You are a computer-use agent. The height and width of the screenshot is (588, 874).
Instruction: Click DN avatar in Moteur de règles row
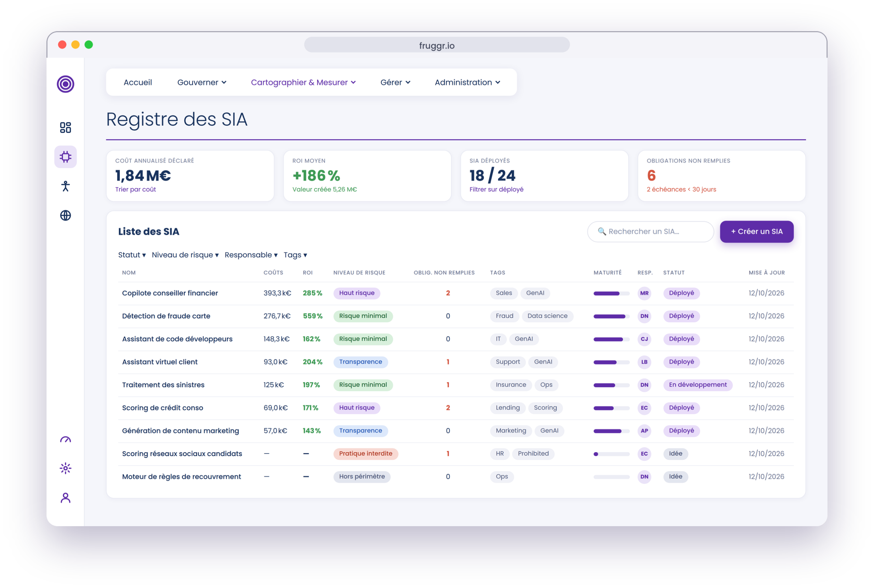pos(645,477)
